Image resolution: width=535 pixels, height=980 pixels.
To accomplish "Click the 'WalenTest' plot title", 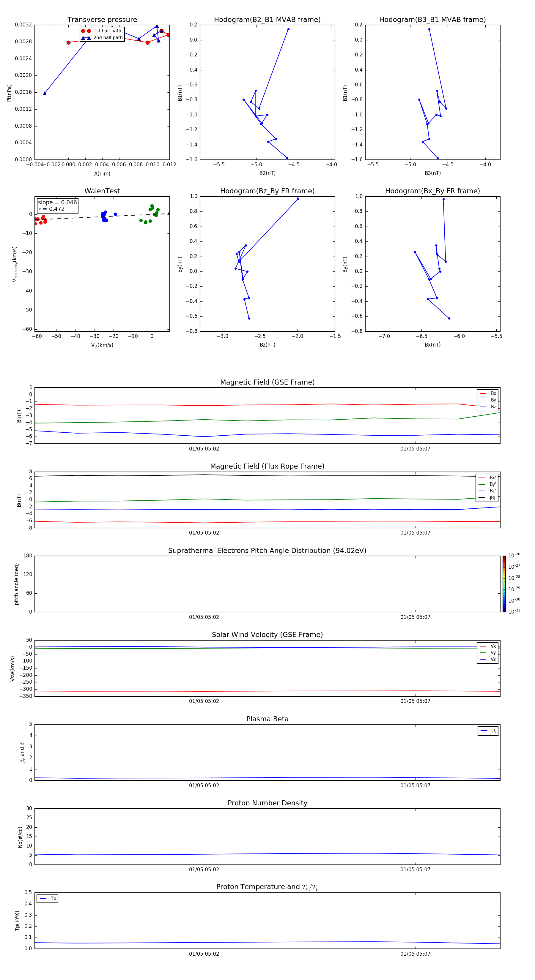I will click(102, 191).
